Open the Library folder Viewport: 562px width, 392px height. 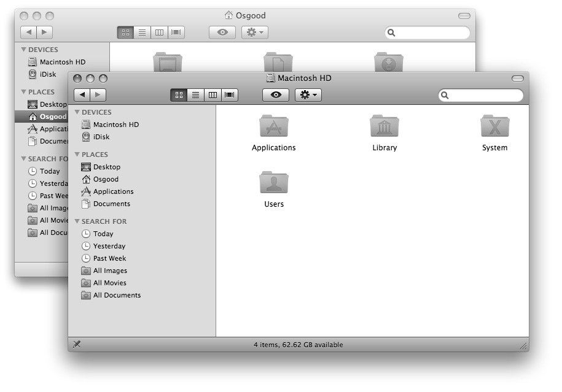coord(384,127)
